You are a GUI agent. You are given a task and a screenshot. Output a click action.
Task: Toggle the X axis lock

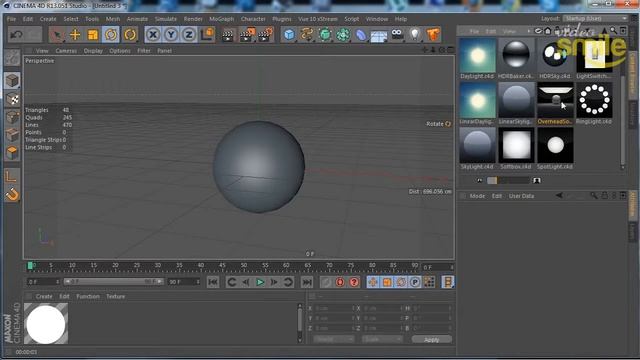pos(153,35)
